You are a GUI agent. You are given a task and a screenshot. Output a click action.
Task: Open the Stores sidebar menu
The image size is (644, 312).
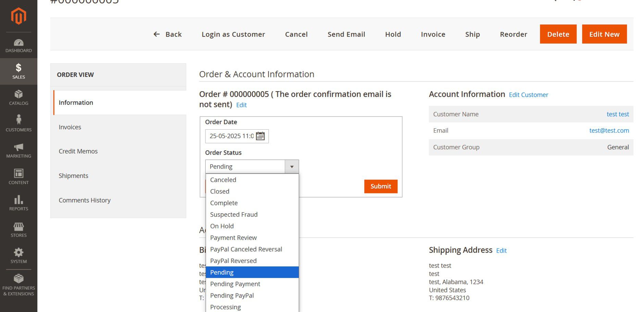(x=18, y=230)
